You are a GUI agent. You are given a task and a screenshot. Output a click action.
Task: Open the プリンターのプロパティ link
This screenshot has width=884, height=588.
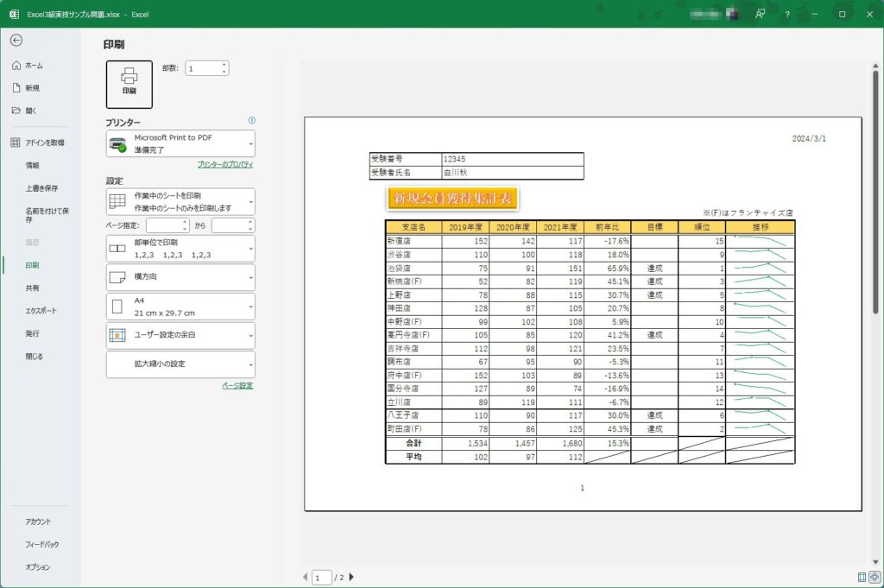tap(224, 164)
